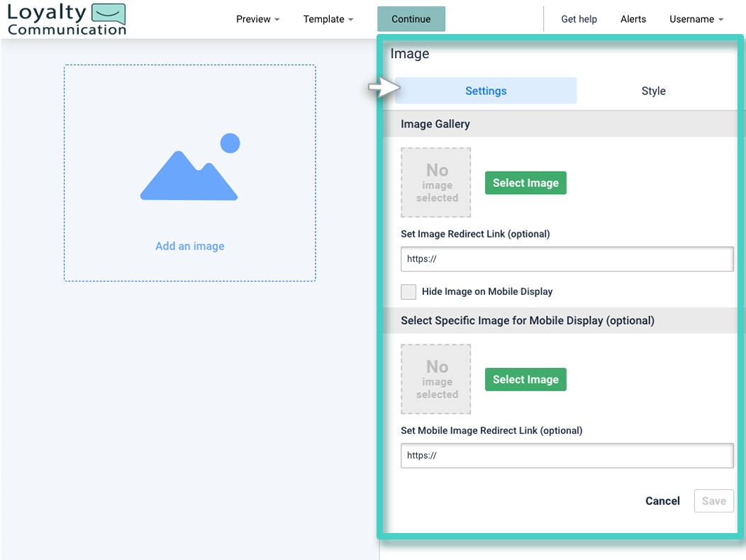Open Alerts notifications
This screenshot has width=746, height=560.
633,19
